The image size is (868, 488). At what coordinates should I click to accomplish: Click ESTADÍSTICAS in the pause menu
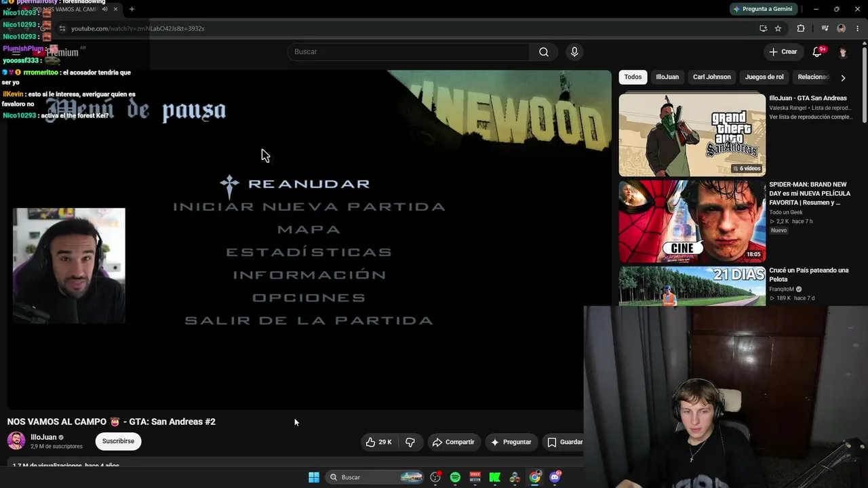point(309,252)
